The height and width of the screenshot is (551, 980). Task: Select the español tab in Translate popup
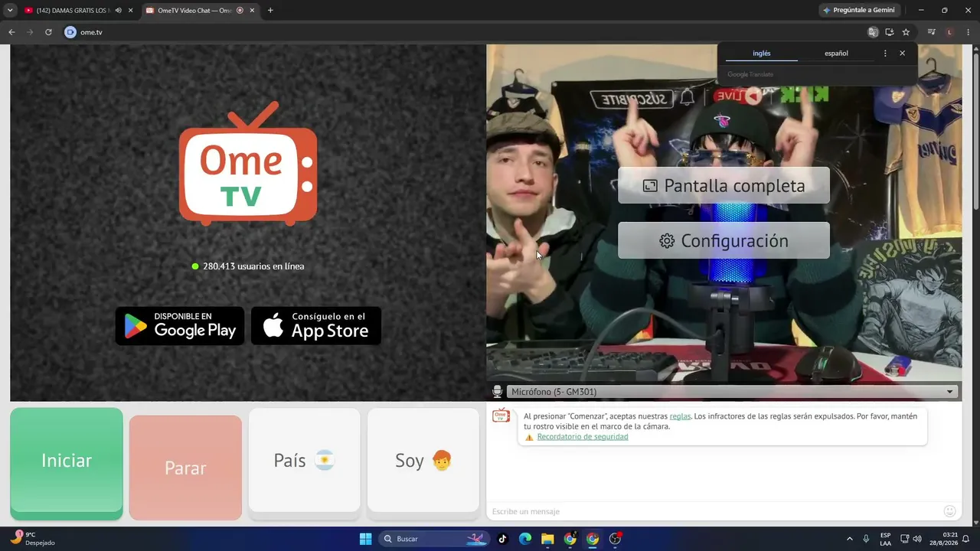click(x=836, y=54)
